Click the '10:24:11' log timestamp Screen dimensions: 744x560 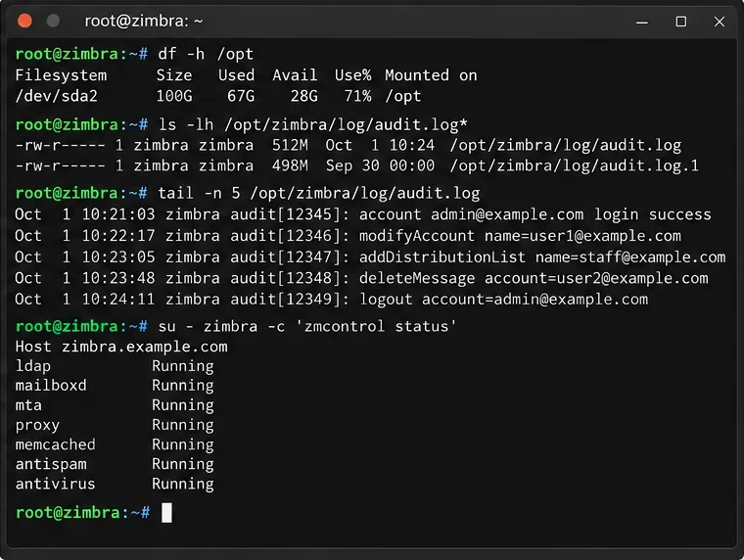point(118,299)
